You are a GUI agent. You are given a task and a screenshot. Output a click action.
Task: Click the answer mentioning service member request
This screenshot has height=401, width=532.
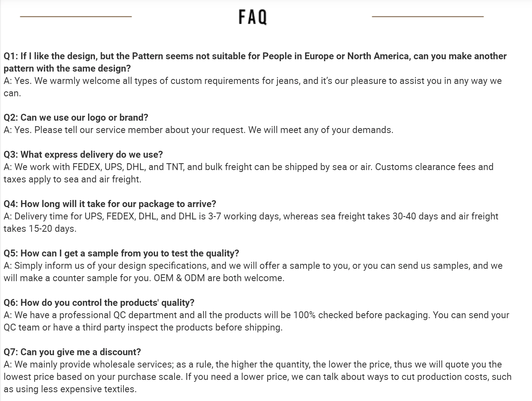(198, 130)
